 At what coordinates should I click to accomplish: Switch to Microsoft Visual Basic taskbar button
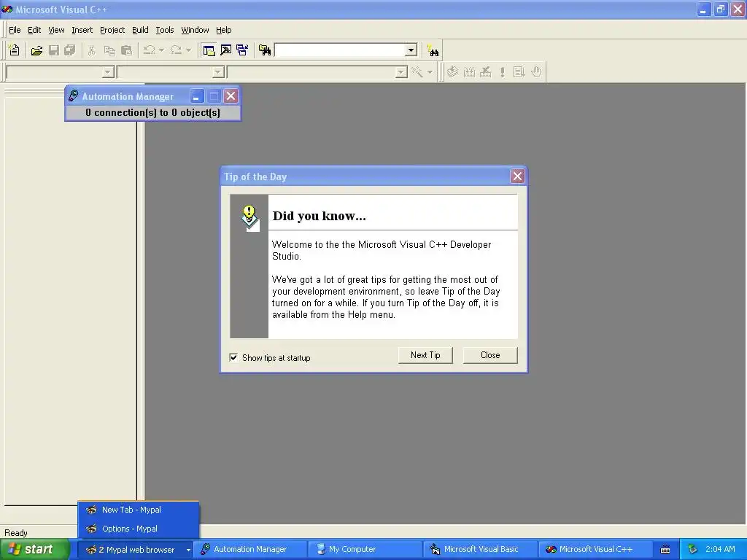(480, 550)
